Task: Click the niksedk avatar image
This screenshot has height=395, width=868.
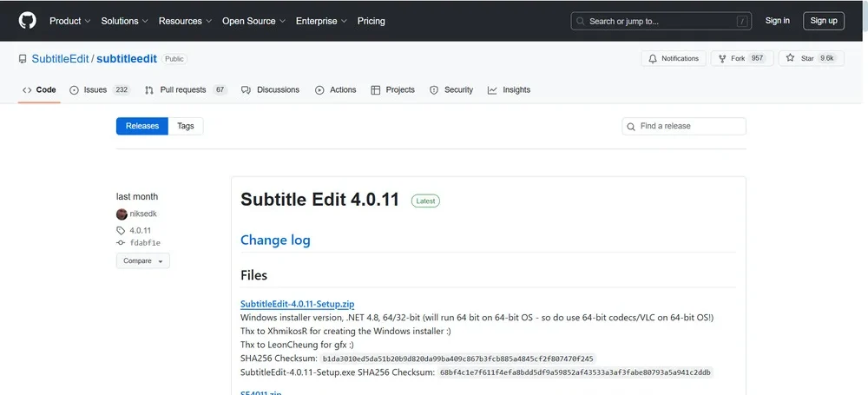Action: (x=122, y=214)
